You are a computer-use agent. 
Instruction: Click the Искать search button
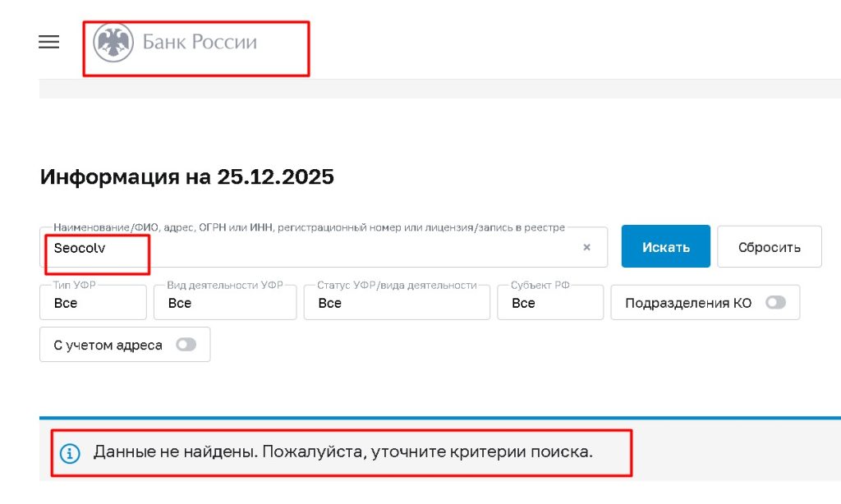point(665,246)
